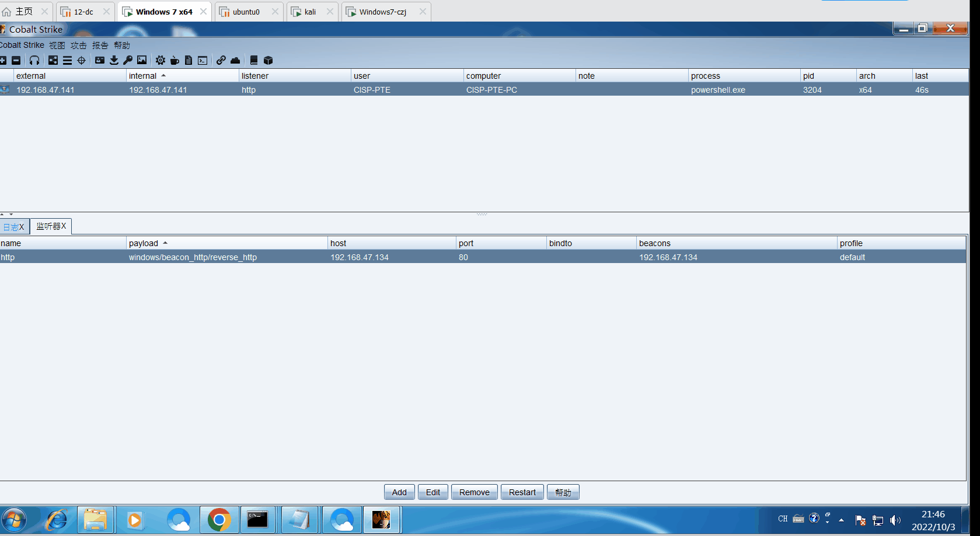Screen dimensions: 980x536
Task: Open Chrome from taskbar
Action: [x=219, y=520]
